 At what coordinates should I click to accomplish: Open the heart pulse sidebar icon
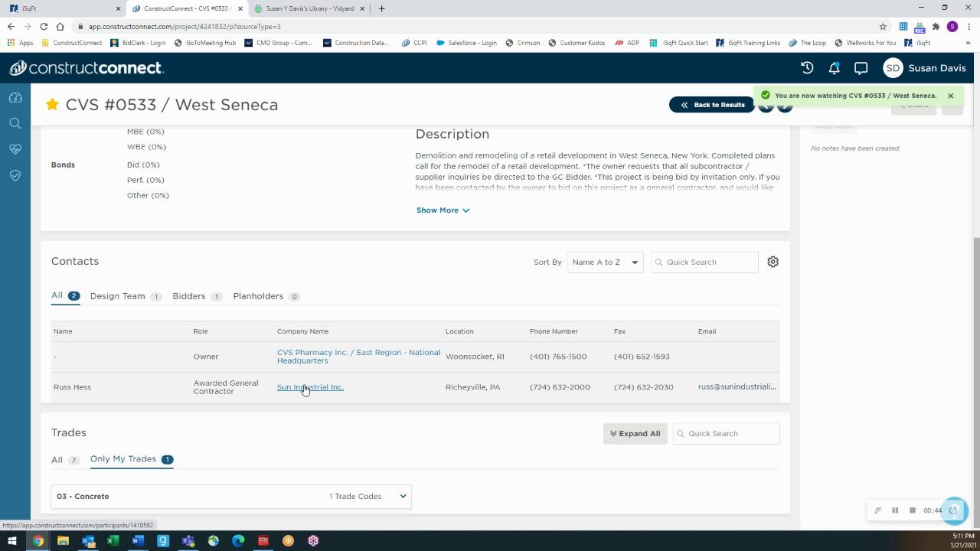15,149
